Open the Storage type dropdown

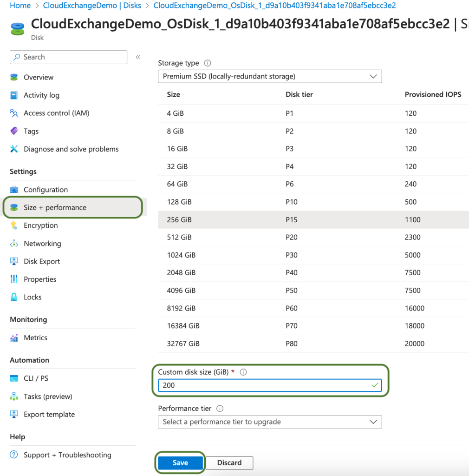tap(270, 77)
